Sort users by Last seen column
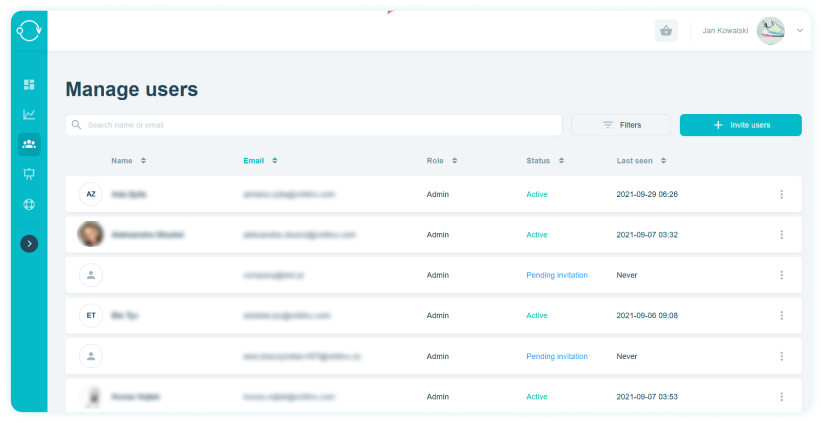821x423 pixels. point(641,161)
